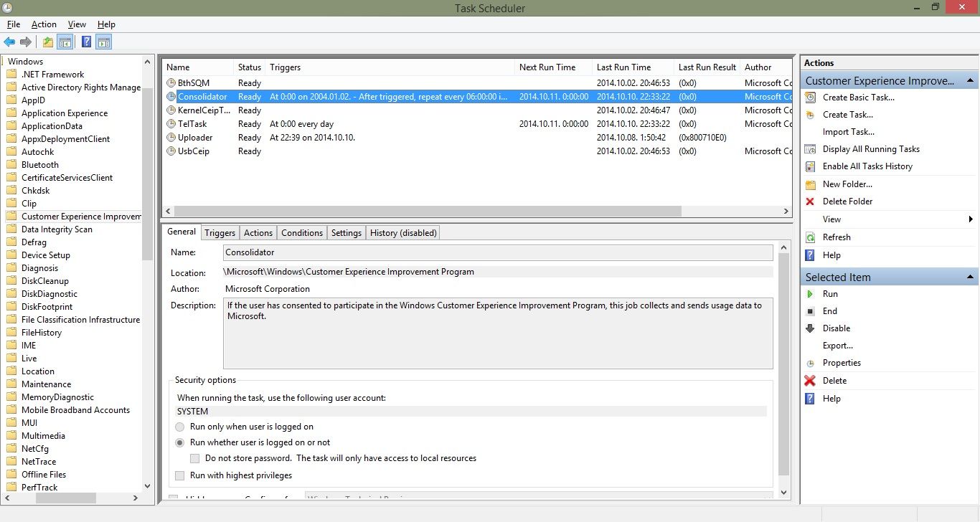Click the Disable action link
Viewport: 980px width, 522px height.
point(837,328)
